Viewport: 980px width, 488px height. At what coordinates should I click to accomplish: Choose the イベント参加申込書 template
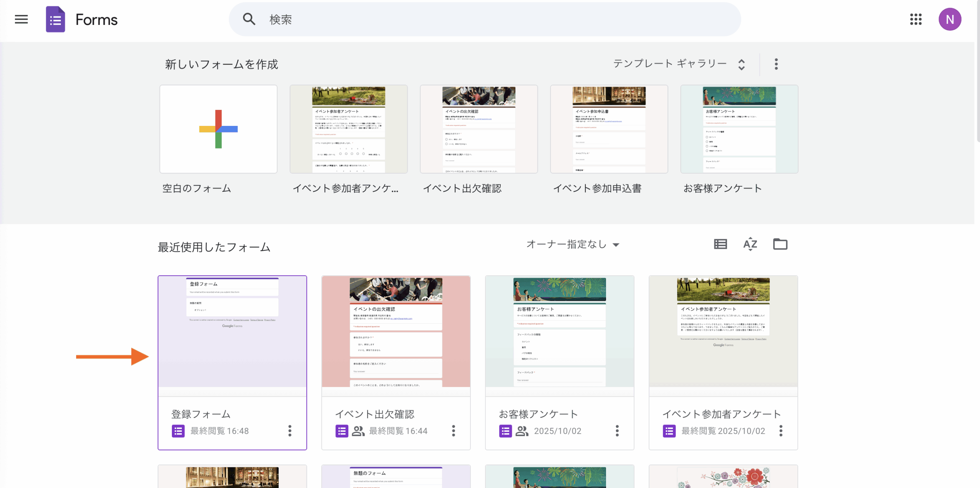(609, 129)
